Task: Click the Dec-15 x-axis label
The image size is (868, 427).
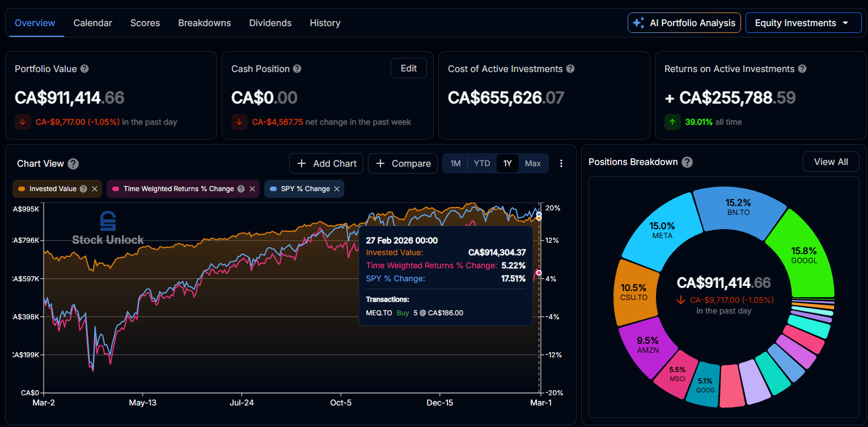Action: (x=439, y=403)
